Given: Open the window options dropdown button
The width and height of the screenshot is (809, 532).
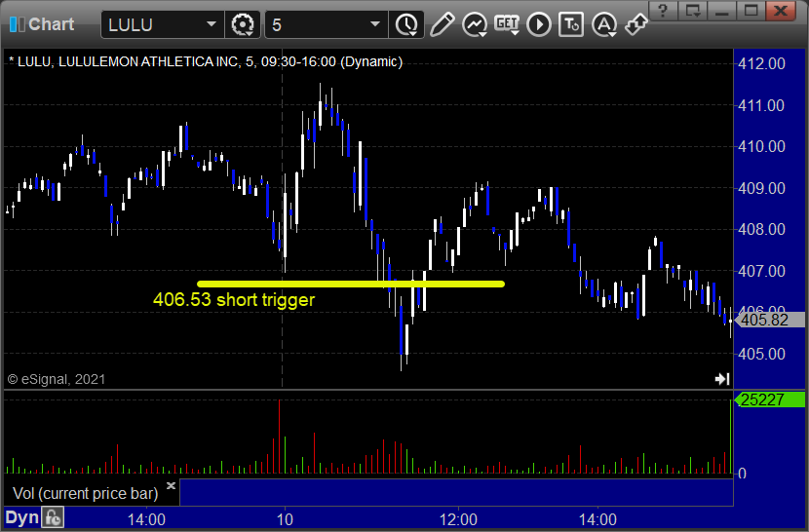Looking at the screenshot, I should tap(692, 11).
